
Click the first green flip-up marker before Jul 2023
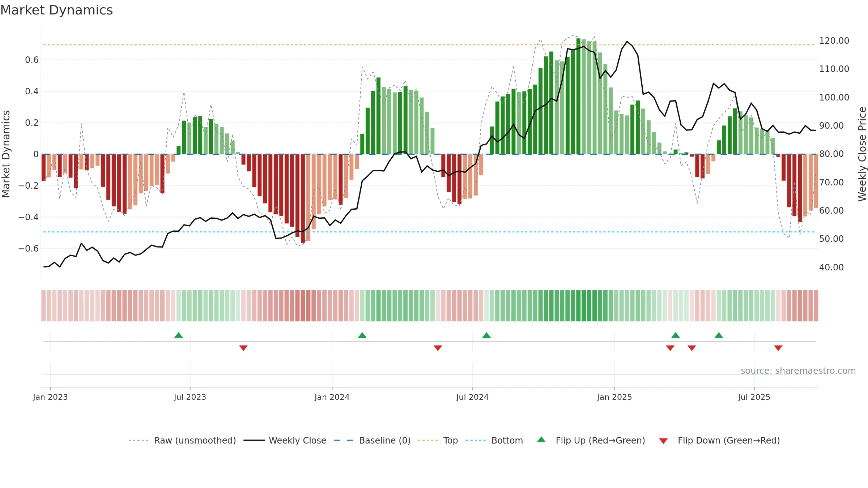(x=179, y=335)
